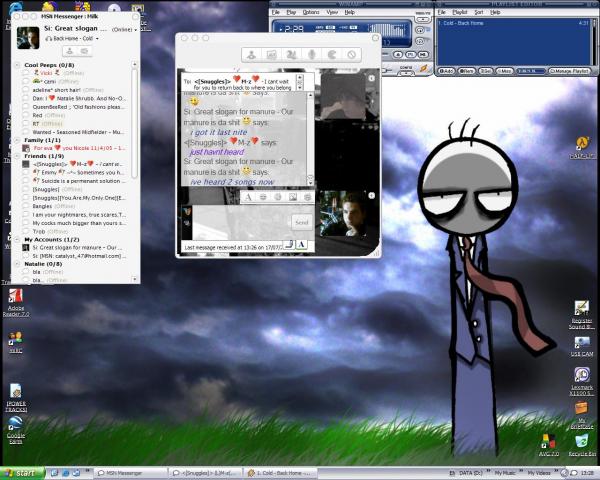
Task: Open Online status dropdown in Messenger
Action: pyautogui.click(x=124, y=29)
